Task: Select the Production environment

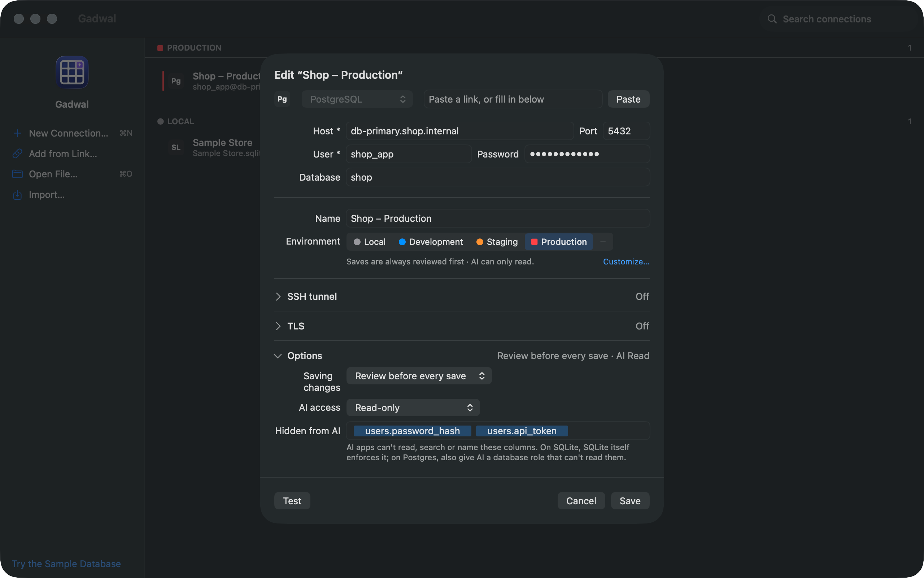Action: tap(559, 242)
